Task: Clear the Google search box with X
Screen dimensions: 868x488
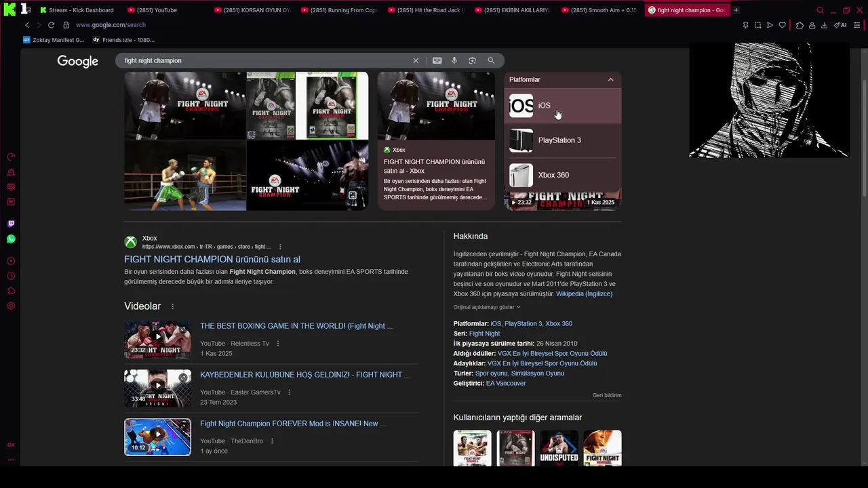Action: click(x=416, y=60)
